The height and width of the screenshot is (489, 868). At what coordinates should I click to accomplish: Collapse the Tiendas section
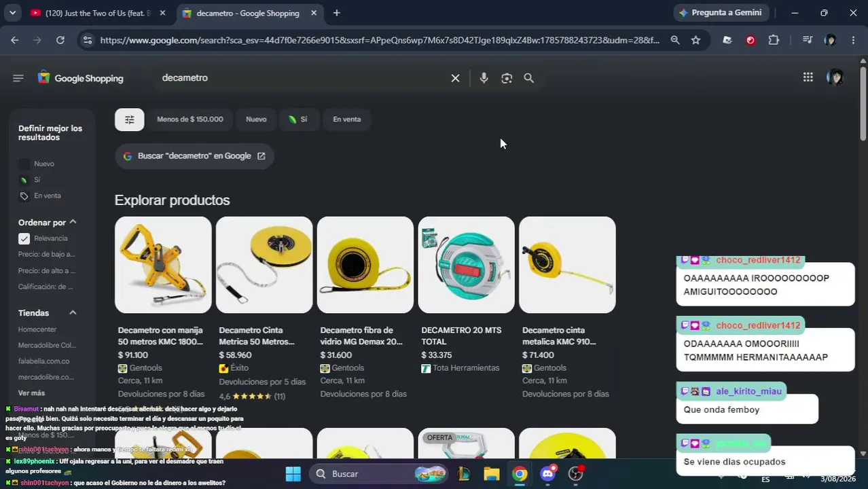tap(73, 313)
